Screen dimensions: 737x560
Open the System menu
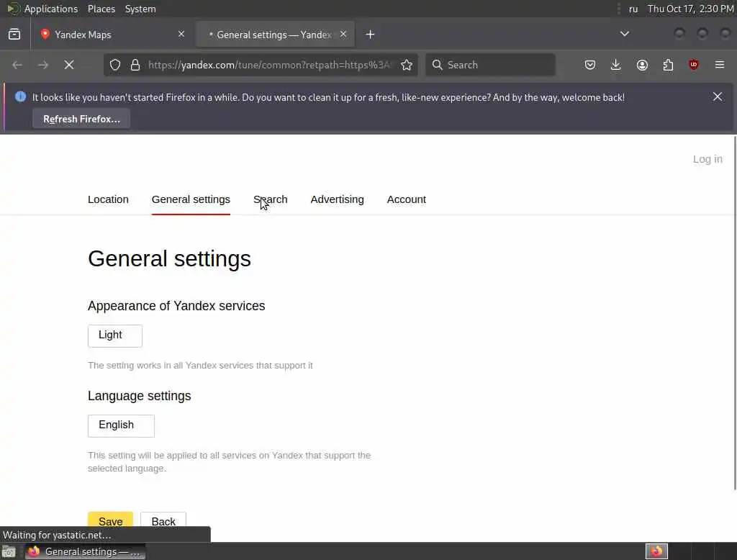(x=140, y=9)
